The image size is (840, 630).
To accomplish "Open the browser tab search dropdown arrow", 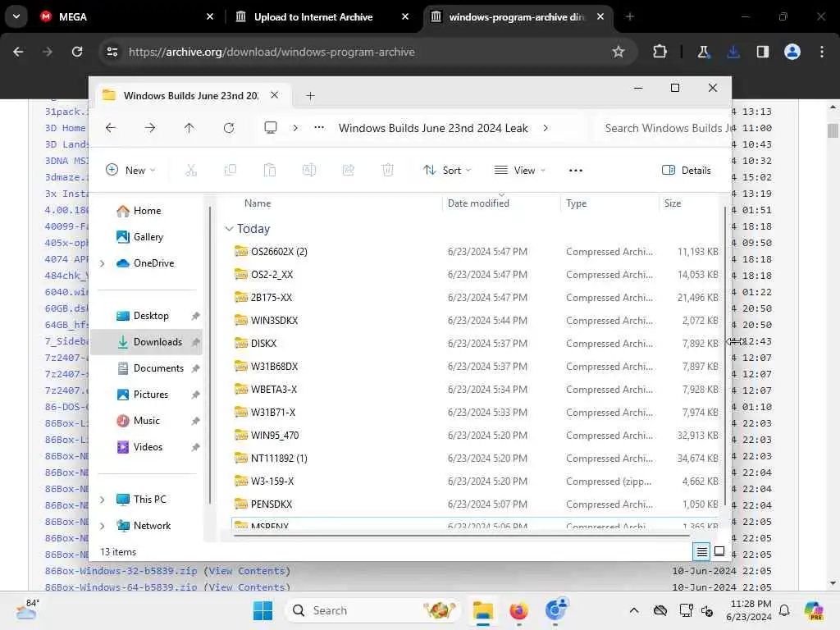I will [x=16, y=16].
